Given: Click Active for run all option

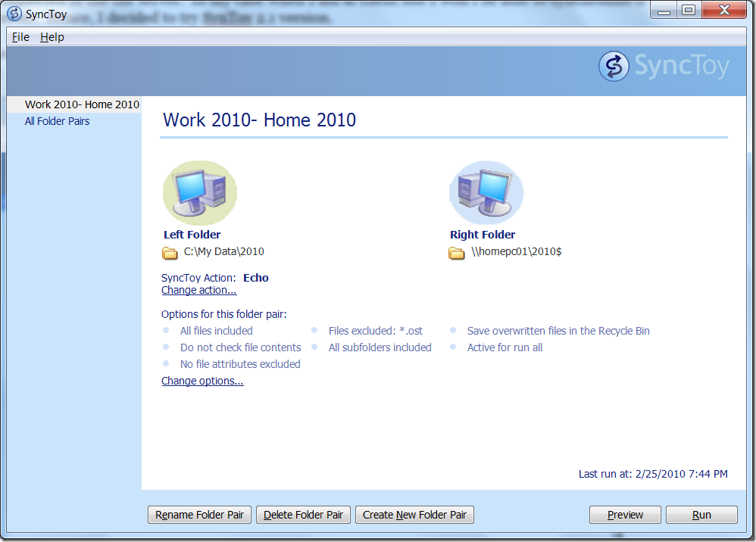Looking at the screenshot, I should pyautogui.click(x=505, y=347).
